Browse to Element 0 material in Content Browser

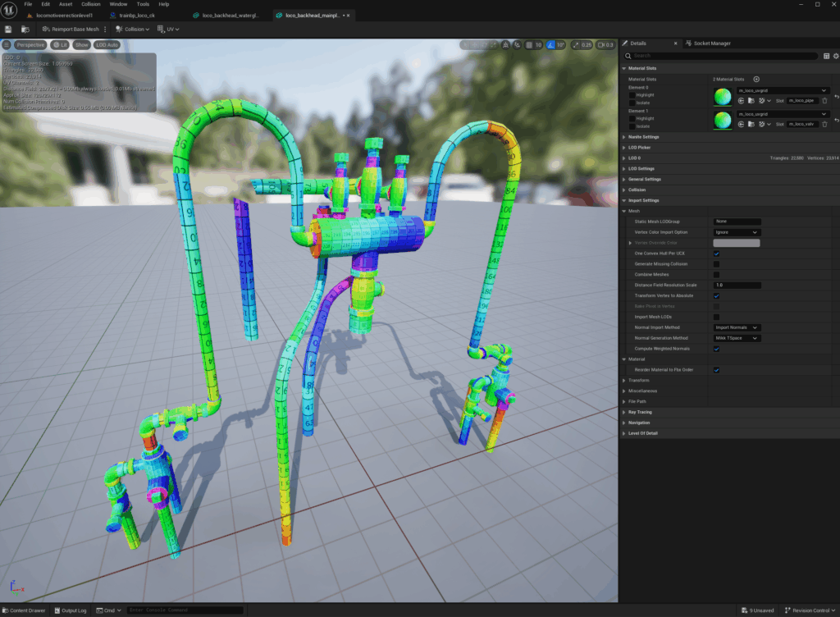pyautogui.click(x=751, y=101)
